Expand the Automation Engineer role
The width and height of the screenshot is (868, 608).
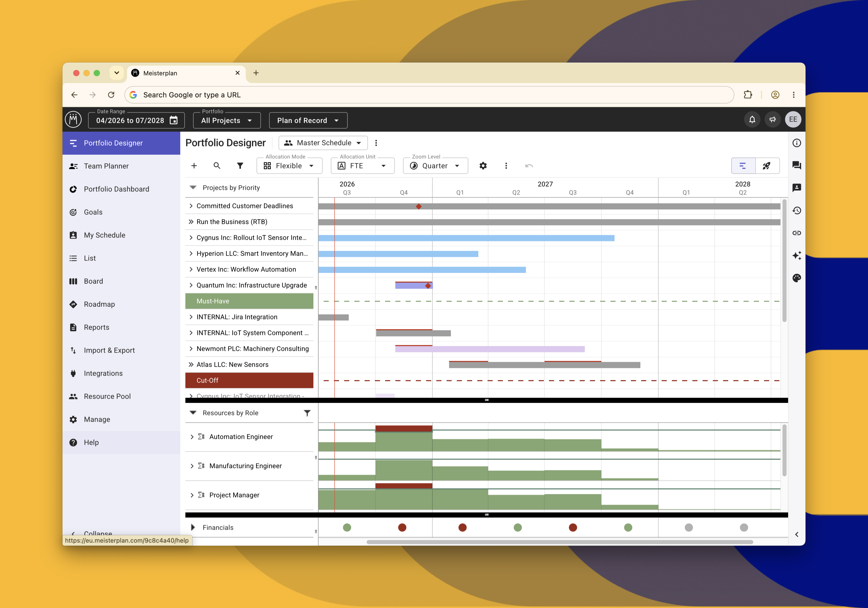tap(192, 437)
